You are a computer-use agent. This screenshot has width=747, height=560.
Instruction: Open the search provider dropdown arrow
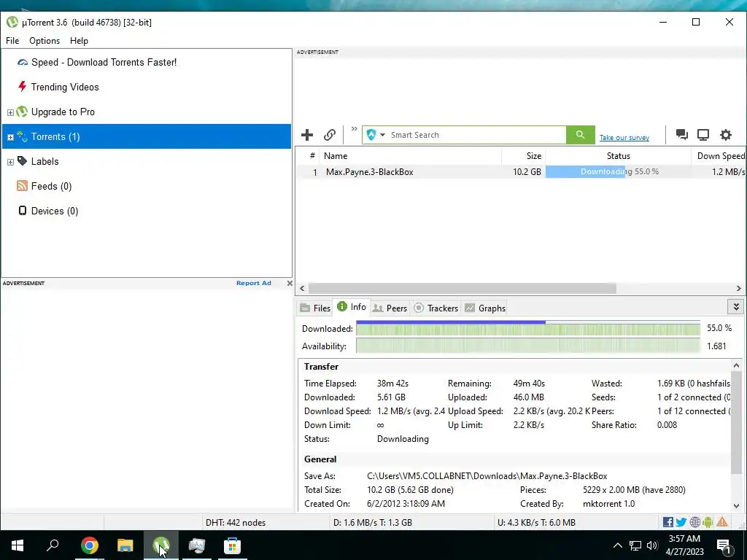(x=382, y=135)
